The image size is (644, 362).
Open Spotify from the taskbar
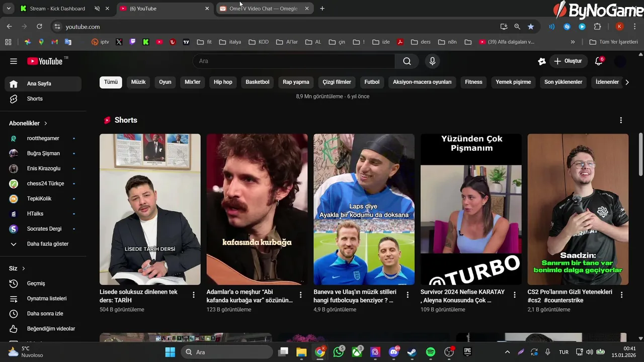pyautogui.click(x=431, y=352)
